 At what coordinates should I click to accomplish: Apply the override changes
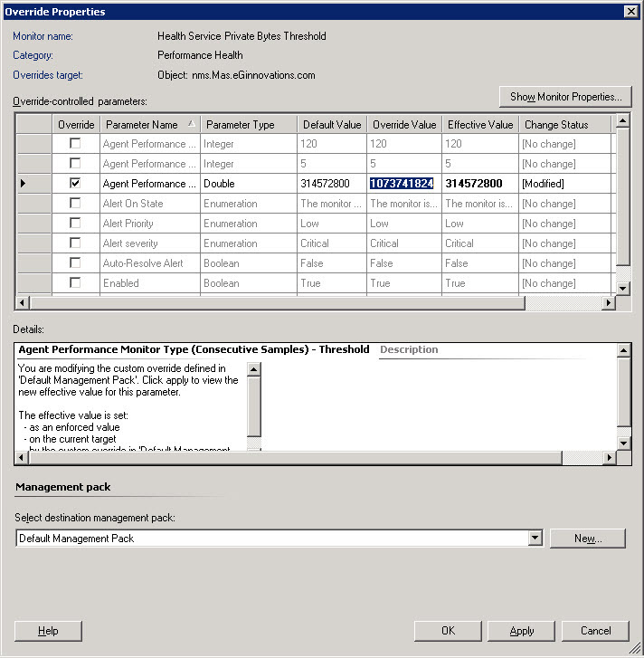(521, 631)
